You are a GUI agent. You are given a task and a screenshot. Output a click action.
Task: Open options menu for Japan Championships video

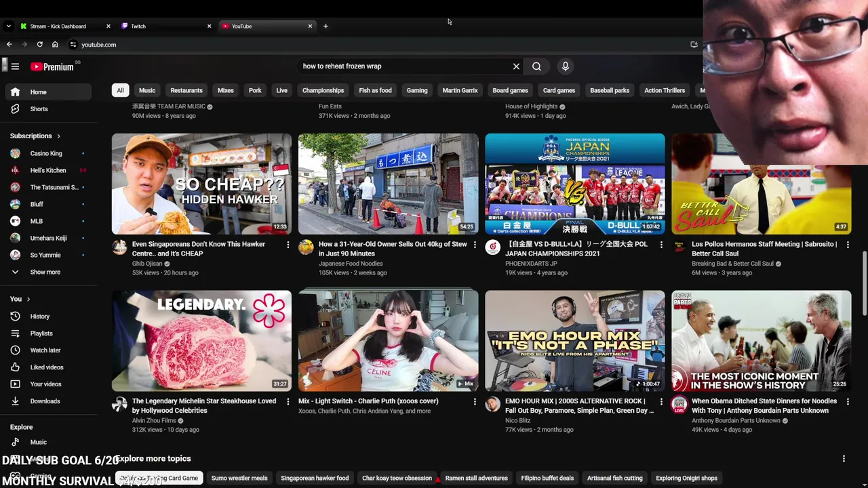click(x=661, y=245)
